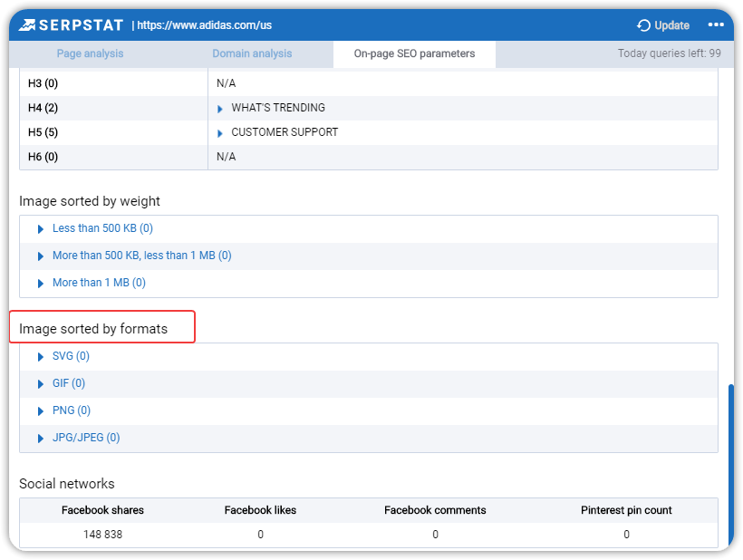Click the H5 (5) row label

tap(43, 132)
